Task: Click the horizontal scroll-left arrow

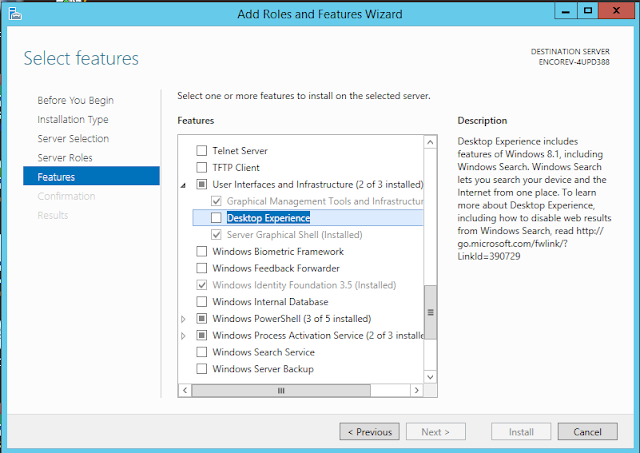Action: pyautogui.click(x=184, y=389)
